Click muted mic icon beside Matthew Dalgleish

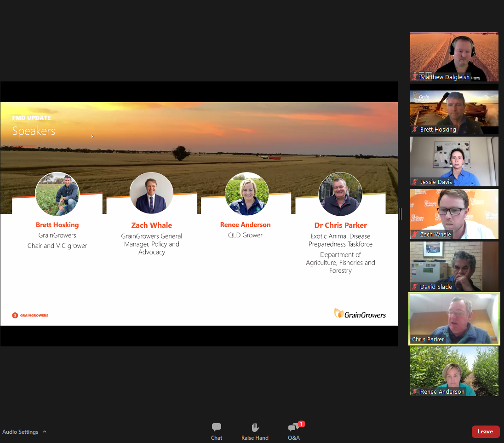click(x=415, y=77)
